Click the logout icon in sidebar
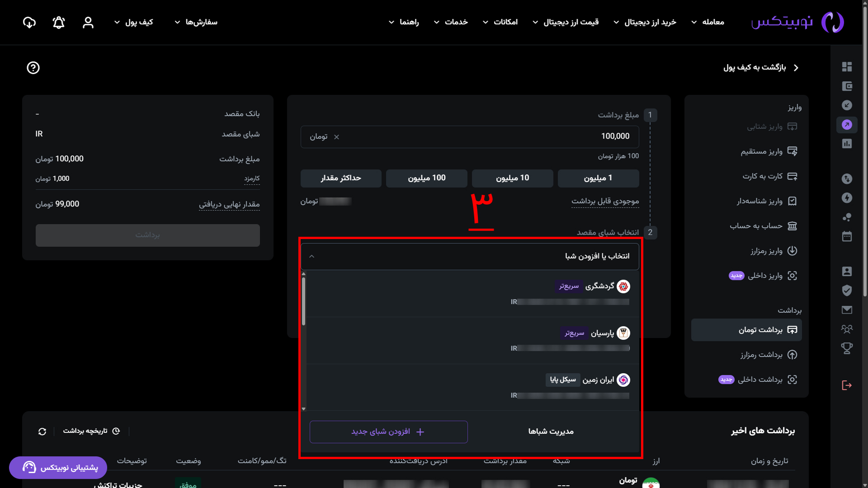This screenshot has width=868, height=488. coord(847,385)
